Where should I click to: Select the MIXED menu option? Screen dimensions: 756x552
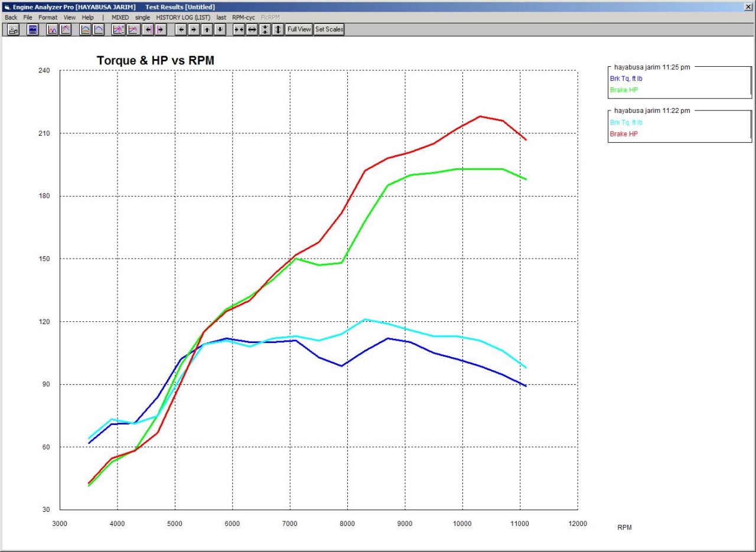click(120, 17)
